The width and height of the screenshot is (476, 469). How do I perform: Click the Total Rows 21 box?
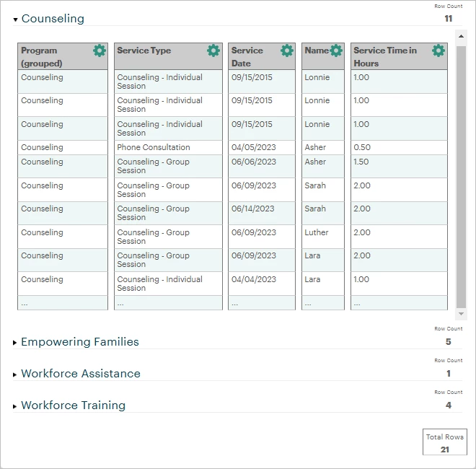pyautogui.click(x=445, y=442)
